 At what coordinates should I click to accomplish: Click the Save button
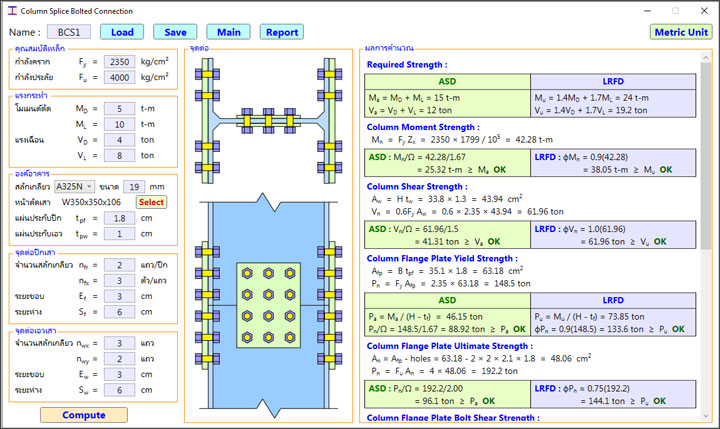pyautogui.click(x=175, y=32)
